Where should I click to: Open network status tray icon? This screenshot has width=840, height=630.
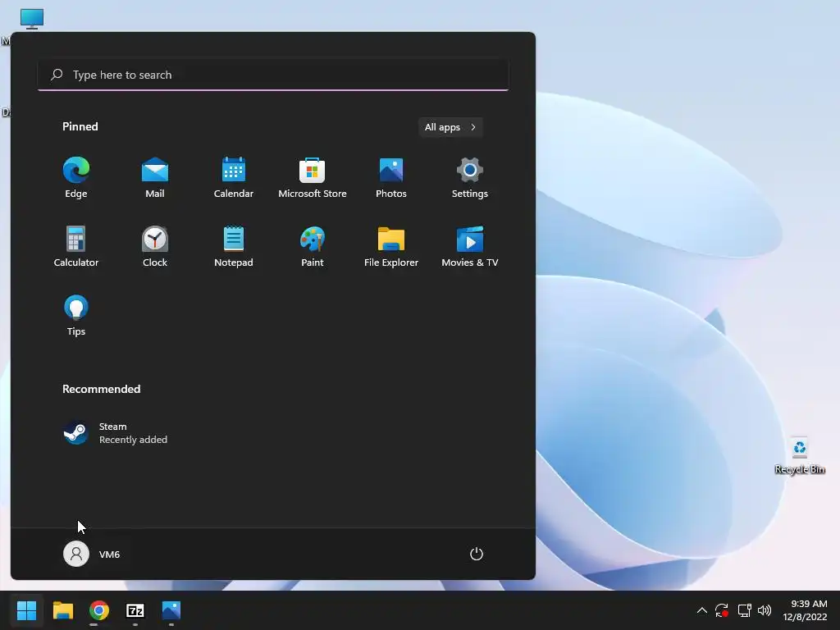744,610
